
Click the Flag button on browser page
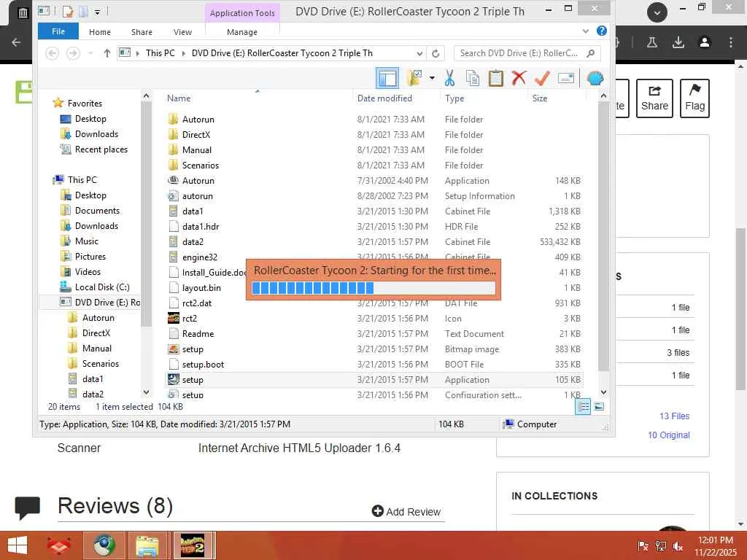click(x=694, y=98)
